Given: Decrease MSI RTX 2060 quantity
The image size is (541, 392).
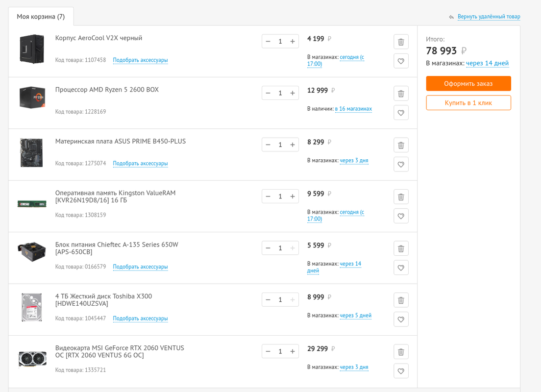Looking at the screenshot, I should 268,351.
